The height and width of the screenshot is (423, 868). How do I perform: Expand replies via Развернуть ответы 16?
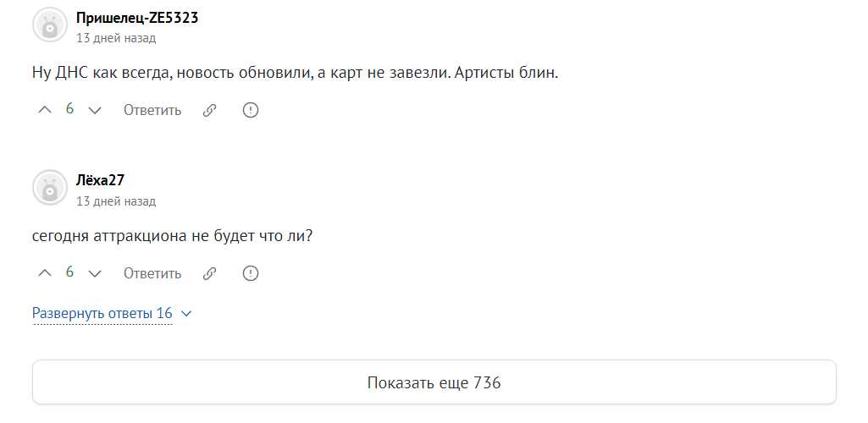coord(102,313)
